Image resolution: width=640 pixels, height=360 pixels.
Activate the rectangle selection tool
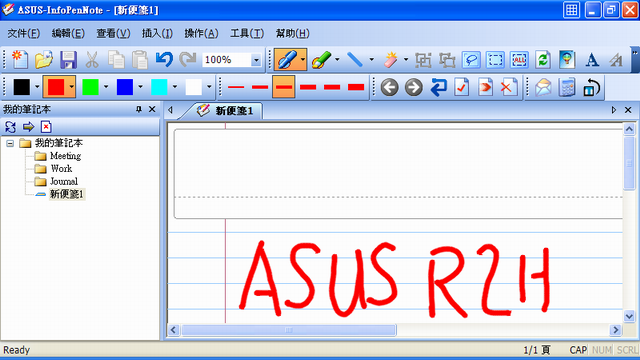click(x=495, y=60)
